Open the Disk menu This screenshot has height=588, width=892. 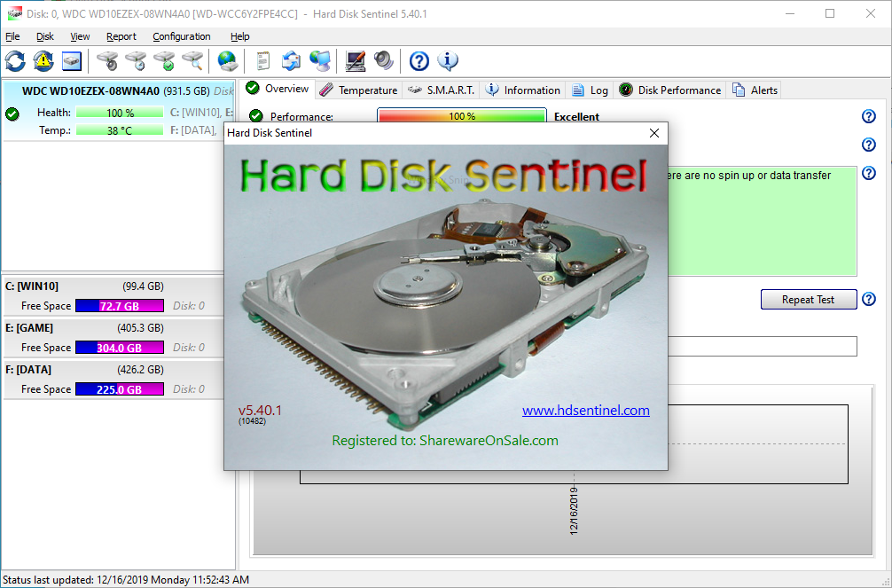point(45,36)
